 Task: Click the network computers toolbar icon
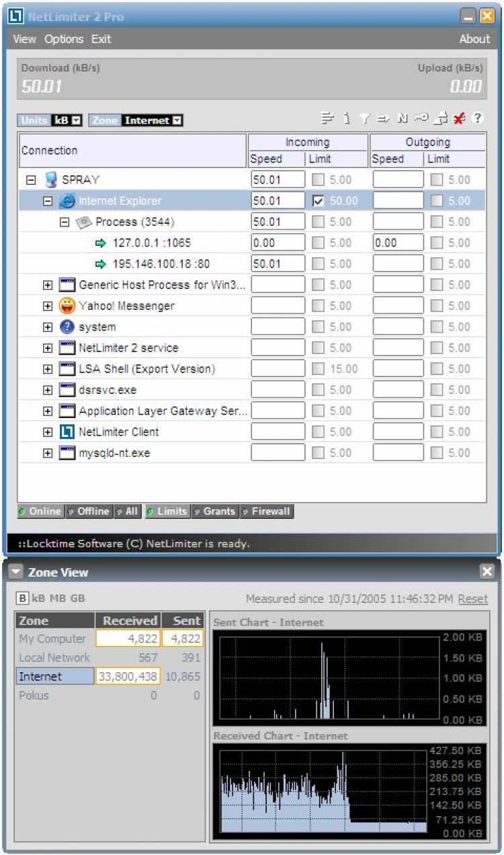(x=440, y=118)
